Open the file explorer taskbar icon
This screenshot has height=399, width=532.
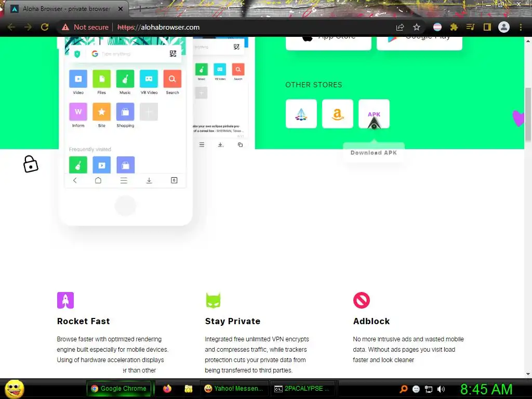[x=188, y=389]
